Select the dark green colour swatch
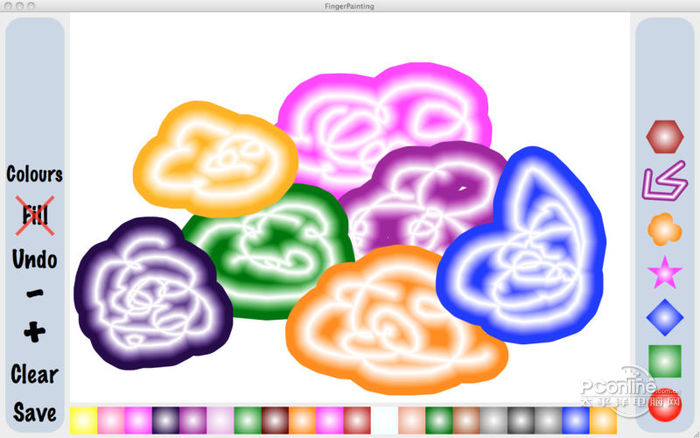 pyautogui.click(x=439, y=420)
